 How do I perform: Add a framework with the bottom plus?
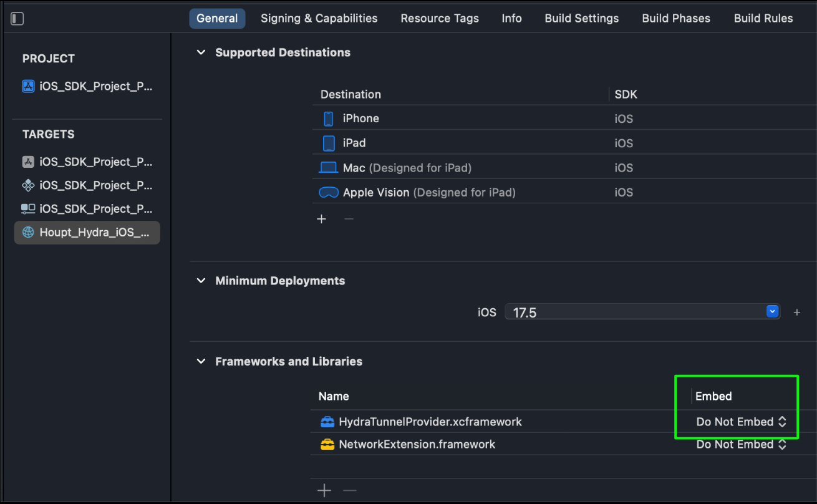coord(324,491)
